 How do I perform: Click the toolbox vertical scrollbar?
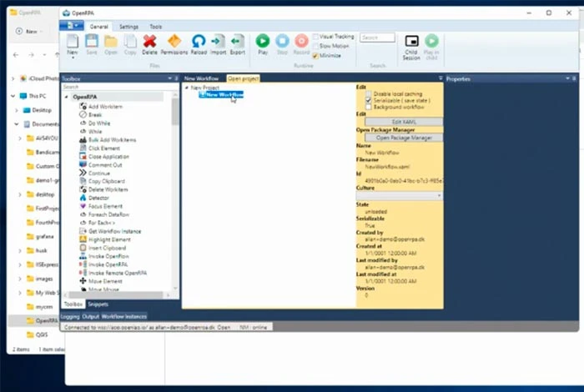point(175,112)
